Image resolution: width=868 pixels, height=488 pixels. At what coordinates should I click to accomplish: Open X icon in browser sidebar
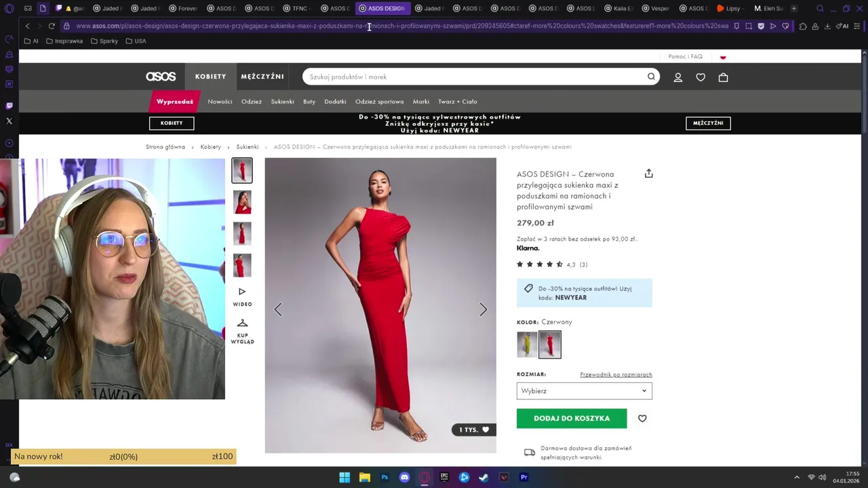(x=9, y=121)
